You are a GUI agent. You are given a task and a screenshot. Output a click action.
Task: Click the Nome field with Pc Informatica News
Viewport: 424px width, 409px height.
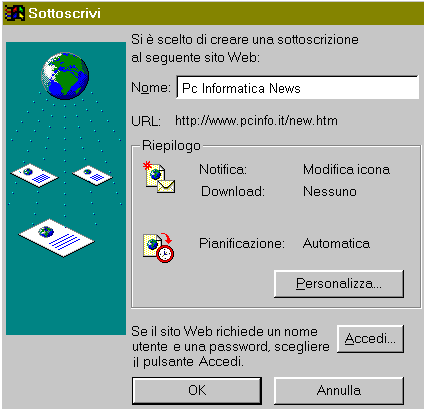(298, 87)
